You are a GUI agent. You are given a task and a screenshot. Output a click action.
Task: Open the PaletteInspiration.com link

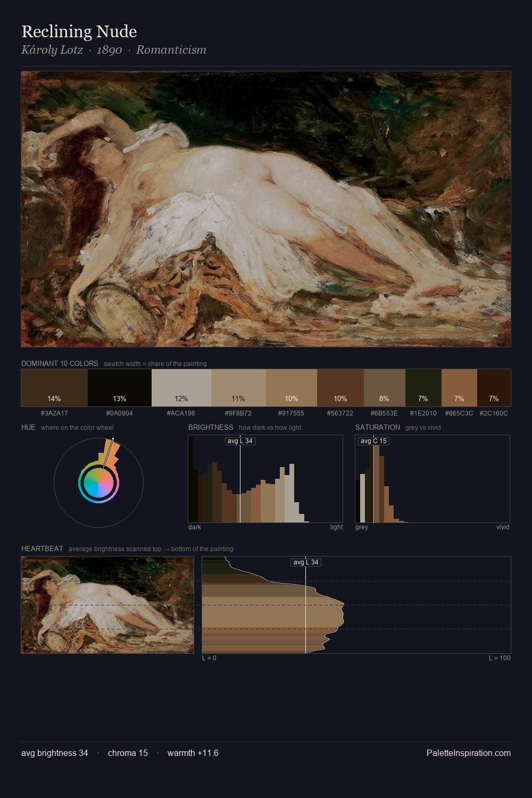[x=469, y=753]
